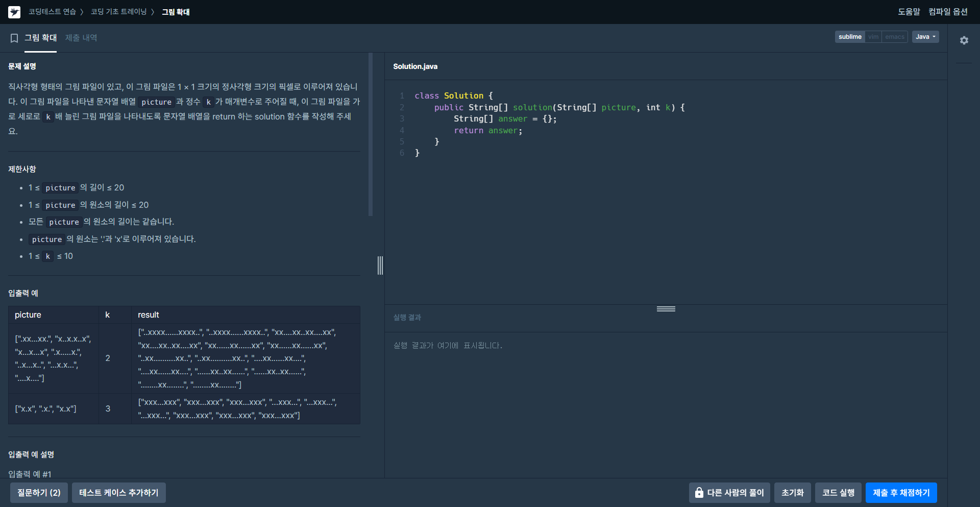The width and height of the screenshot is (980, 507).
Task: Select sublime editor mode
Action: coord(850,37)
